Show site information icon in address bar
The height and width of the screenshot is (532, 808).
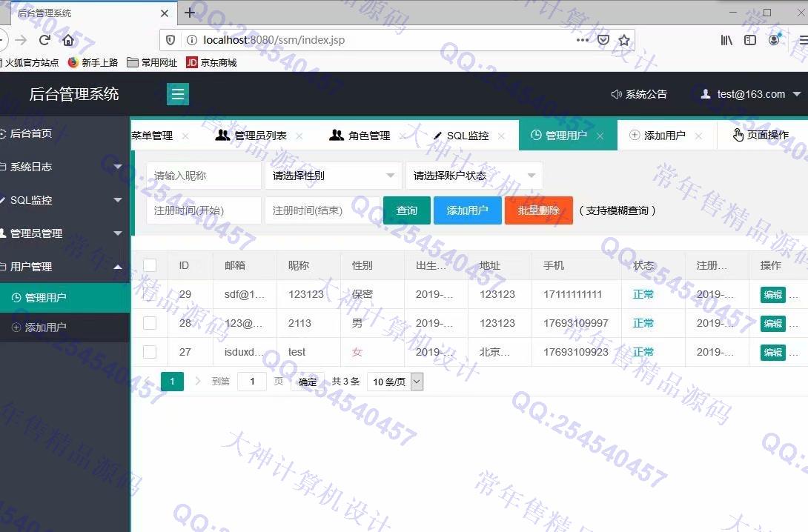coord(192,40)
